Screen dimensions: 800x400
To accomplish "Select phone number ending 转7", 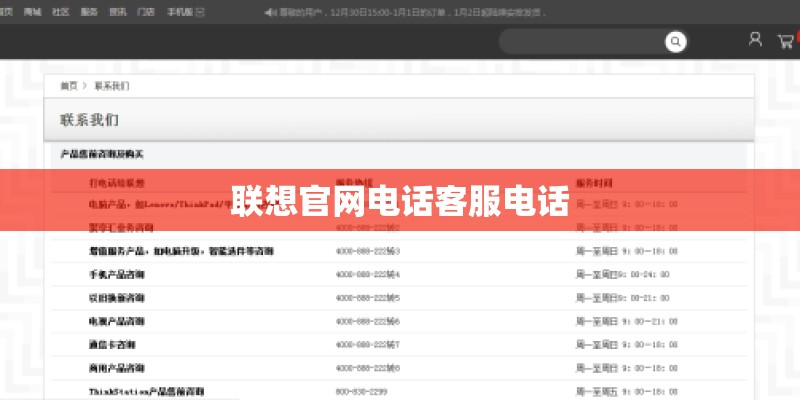I will pyautogui.click(x=368, y=345).
